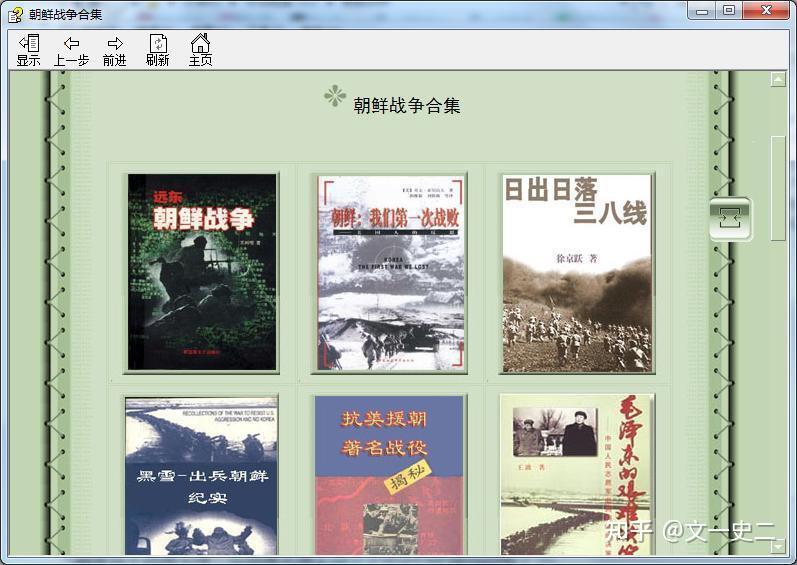Close the 朝鲜战争合集 window
The height and width of the screenshot is (565, 797).
(x=766, y=11)
